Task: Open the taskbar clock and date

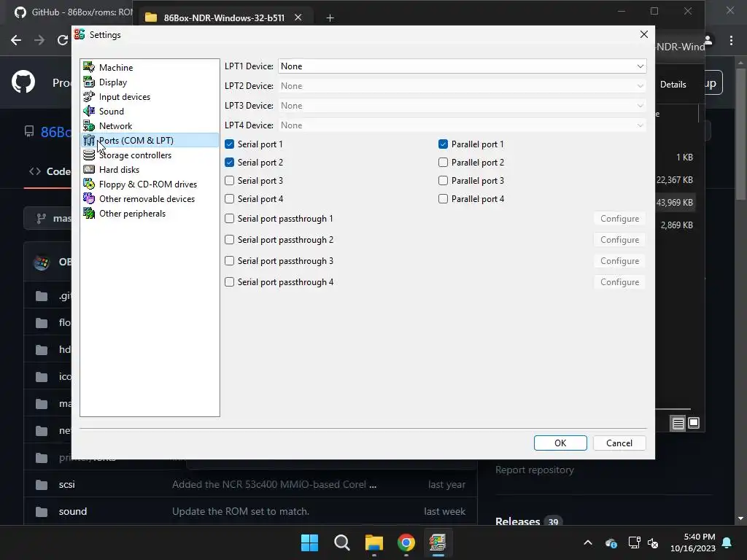Action: (x=693, y=542)
